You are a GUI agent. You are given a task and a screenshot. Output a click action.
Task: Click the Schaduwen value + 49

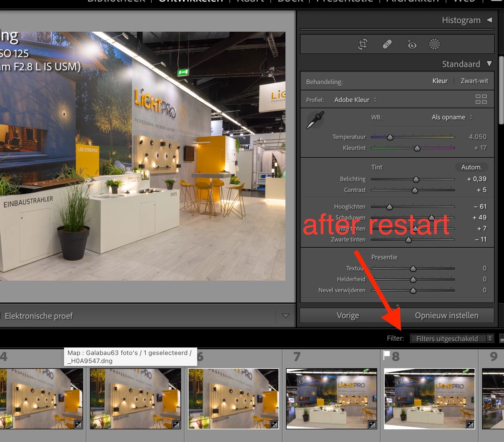(479, 218)
